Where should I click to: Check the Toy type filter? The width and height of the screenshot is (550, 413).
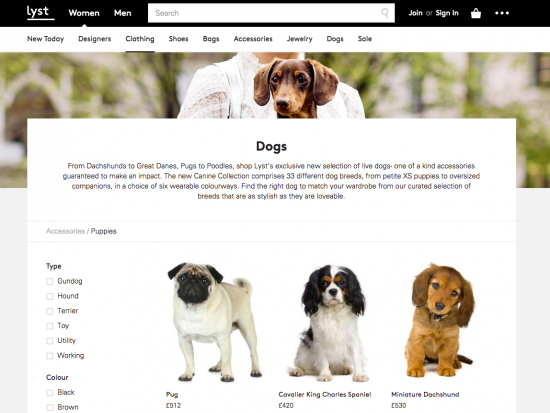pos(49,326)
